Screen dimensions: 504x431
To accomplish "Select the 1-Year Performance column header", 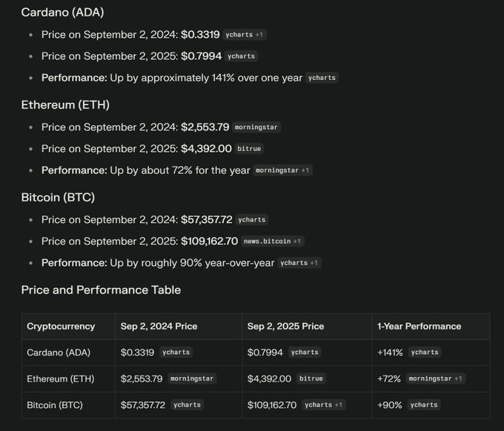I will click(420, 327).
